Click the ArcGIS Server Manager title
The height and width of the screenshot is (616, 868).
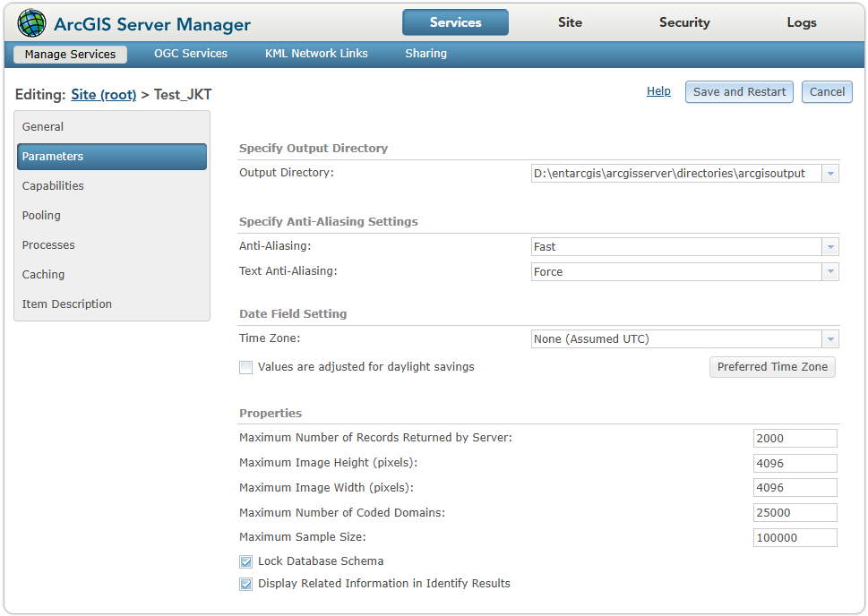point(151,24)
